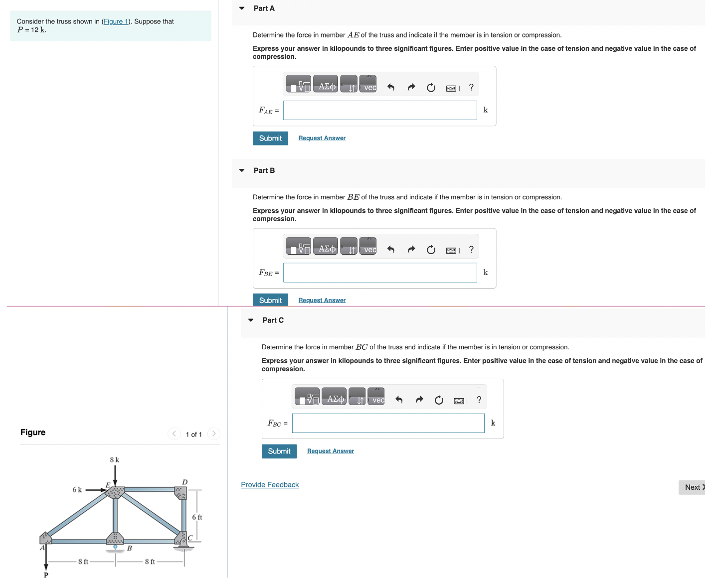Click the truss figure image
714x588 pixels.
click(121, 517)
